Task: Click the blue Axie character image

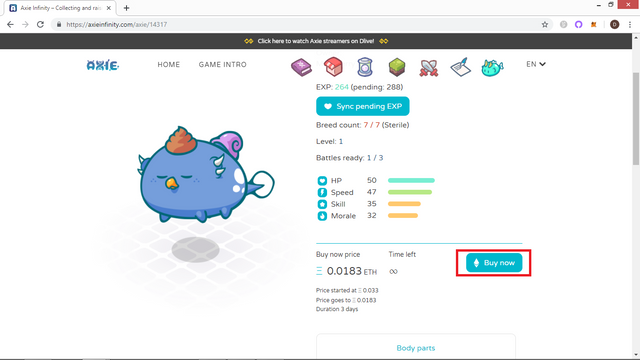Action: [205, 175]
